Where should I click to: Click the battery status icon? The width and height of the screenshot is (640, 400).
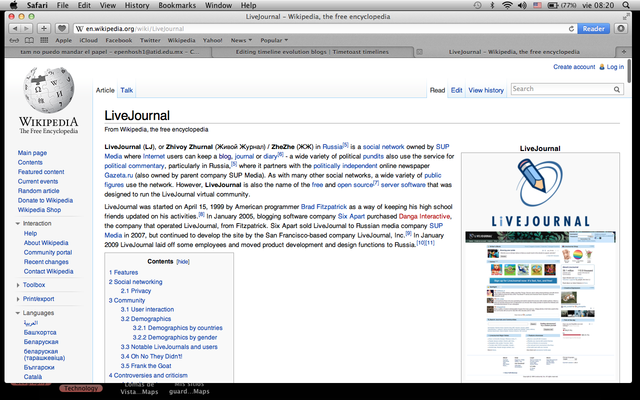[553, 5]
